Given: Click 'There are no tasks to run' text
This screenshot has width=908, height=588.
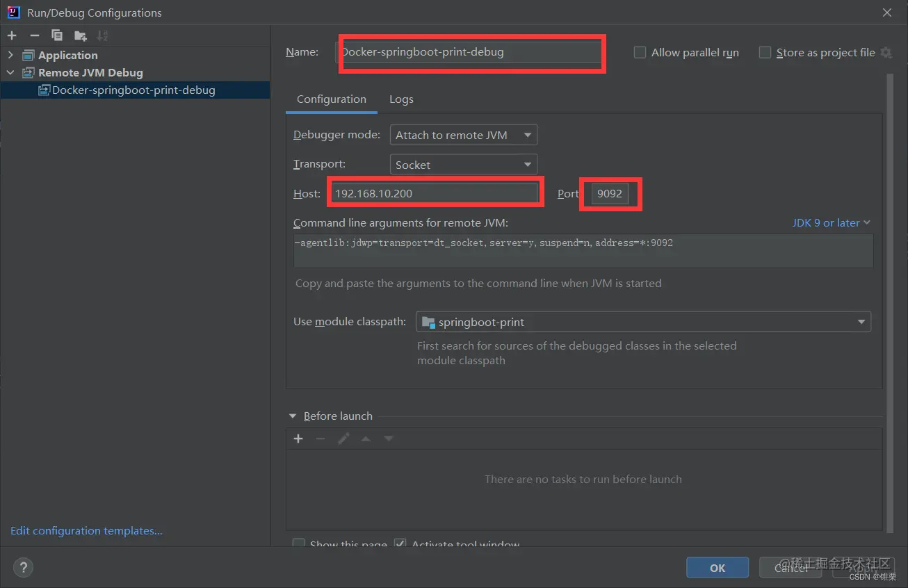Looking at the screenshot, I should (x=583, y=480).
